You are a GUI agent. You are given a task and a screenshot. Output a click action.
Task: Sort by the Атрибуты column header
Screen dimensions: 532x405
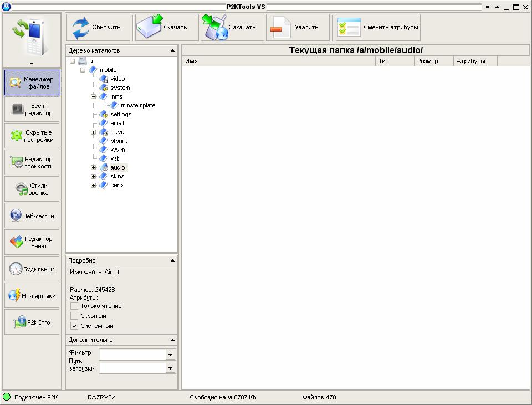pyautogui.click(x=475, y=61)
